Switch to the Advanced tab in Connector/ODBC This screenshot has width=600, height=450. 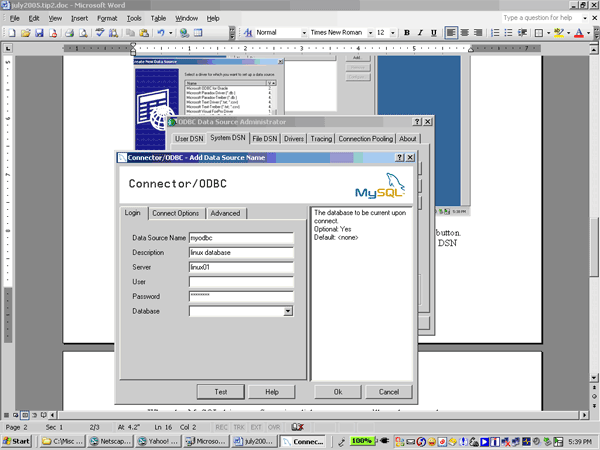(x=225, y=214)
